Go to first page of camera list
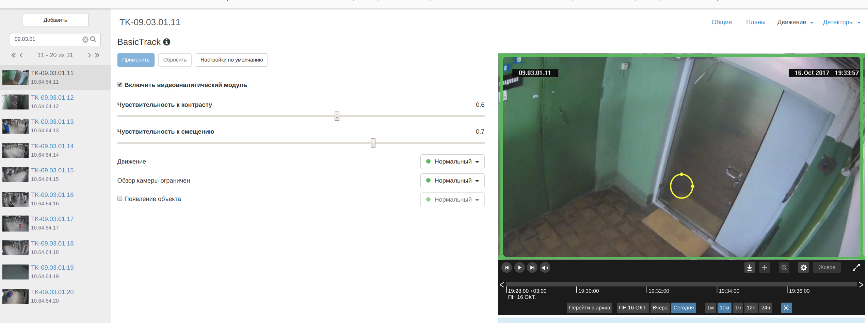The height and width of the screenshot is (323, 868). (x=13, y=55)
